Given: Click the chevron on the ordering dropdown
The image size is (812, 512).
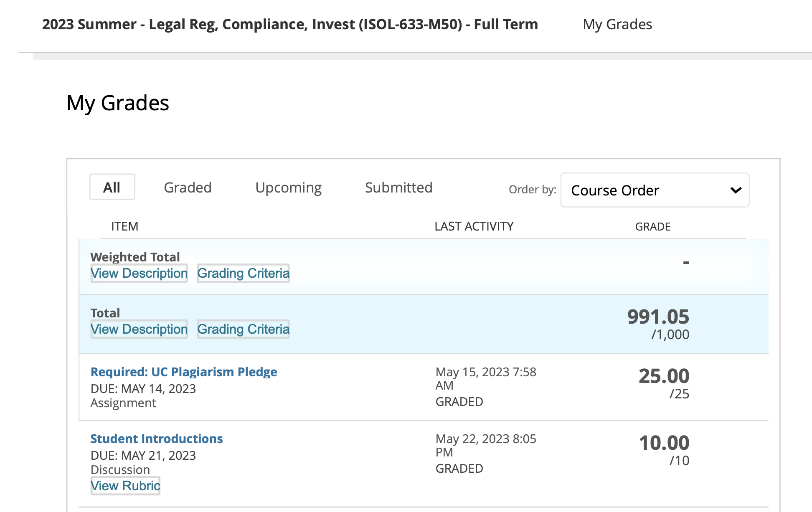Looking at the screenshot, I should click(x=735, y=190).
